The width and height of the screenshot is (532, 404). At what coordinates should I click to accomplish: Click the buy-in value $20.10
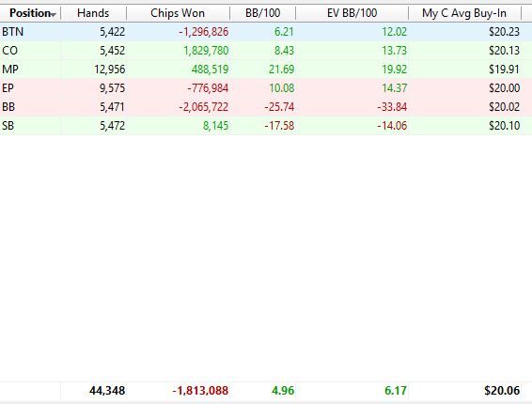click(x=504, y=126)
